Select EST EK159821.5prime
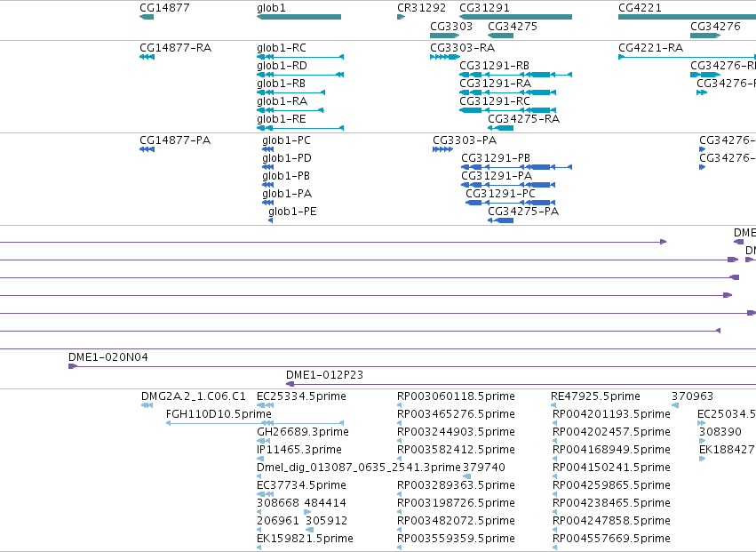Screen dimensions: 756x552 point(305,540)
